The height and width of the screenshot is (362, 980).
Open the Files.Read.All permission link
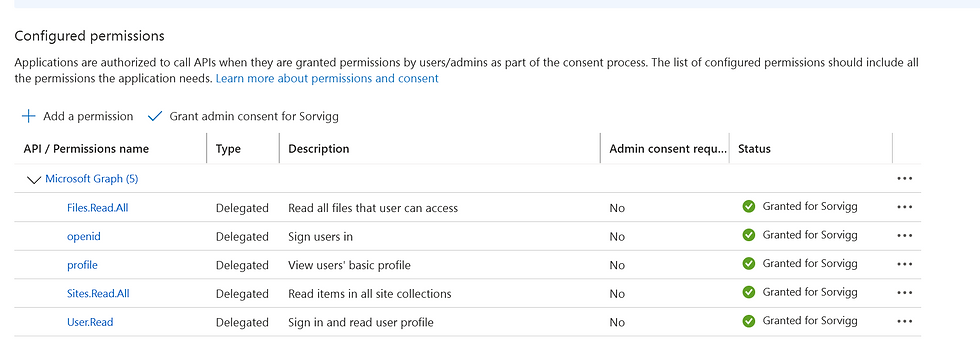98,208
